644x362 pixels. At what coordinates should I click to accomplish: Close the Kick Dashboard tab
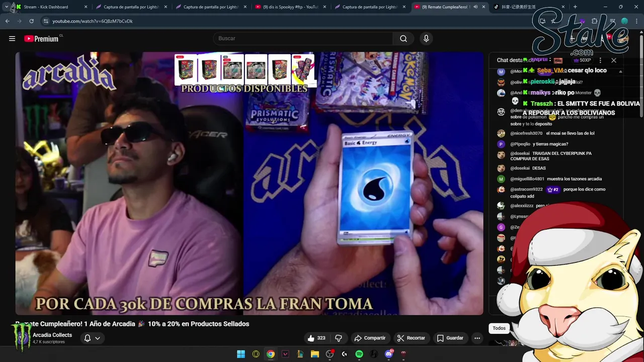point(86,7)
